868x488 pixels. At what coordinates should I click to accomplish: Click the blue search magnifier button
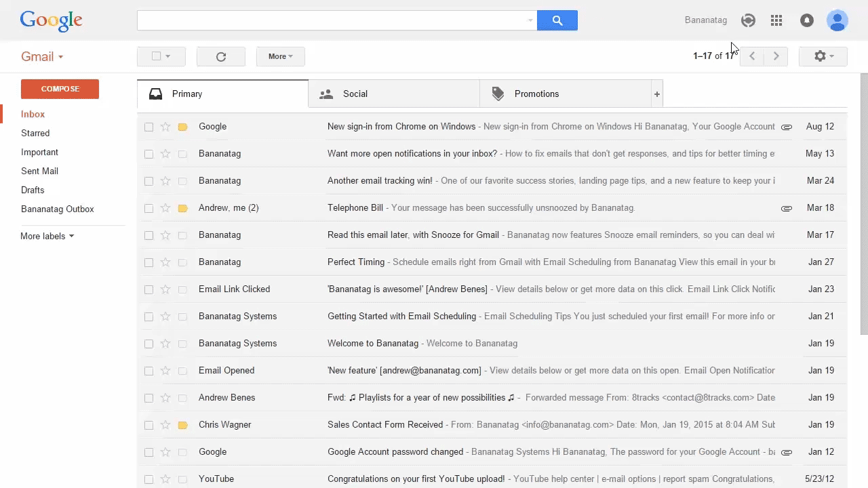tap(557, 20)
